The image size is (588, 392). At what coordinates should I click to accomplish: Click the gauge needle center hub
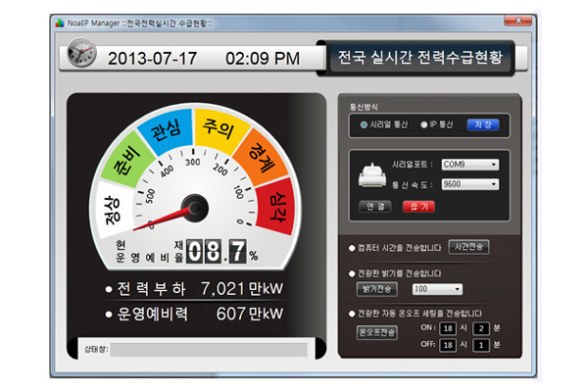point(194,207)
